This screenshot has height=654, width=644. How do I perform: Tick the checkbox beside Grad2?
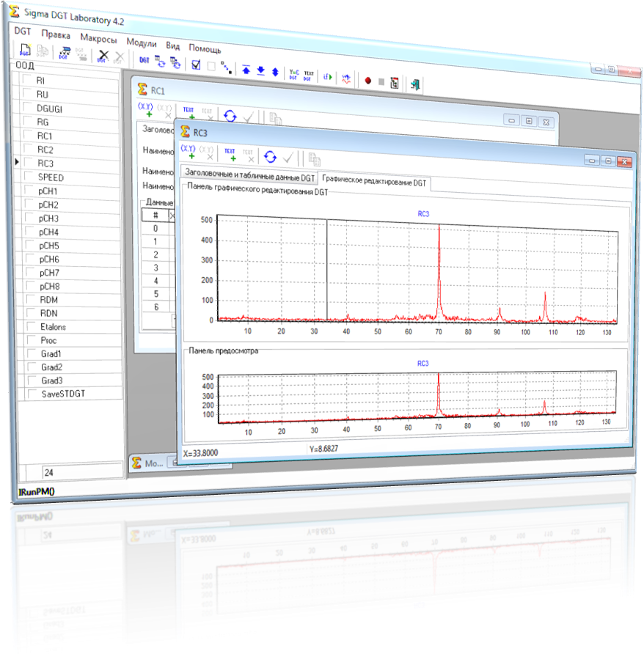tap(32, 366)
